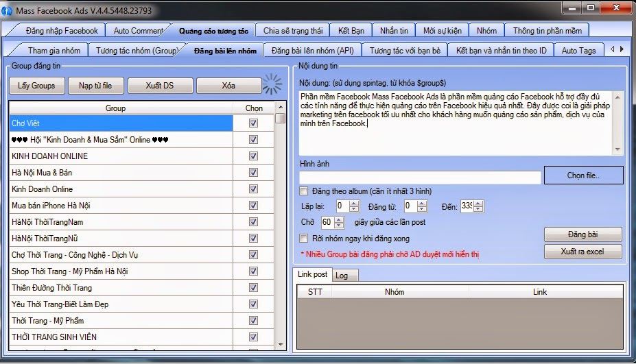The image size is (636, 364).
Task: Open Kết bạn và nhắn tin theo ID tab
Action: click(502, 51)
